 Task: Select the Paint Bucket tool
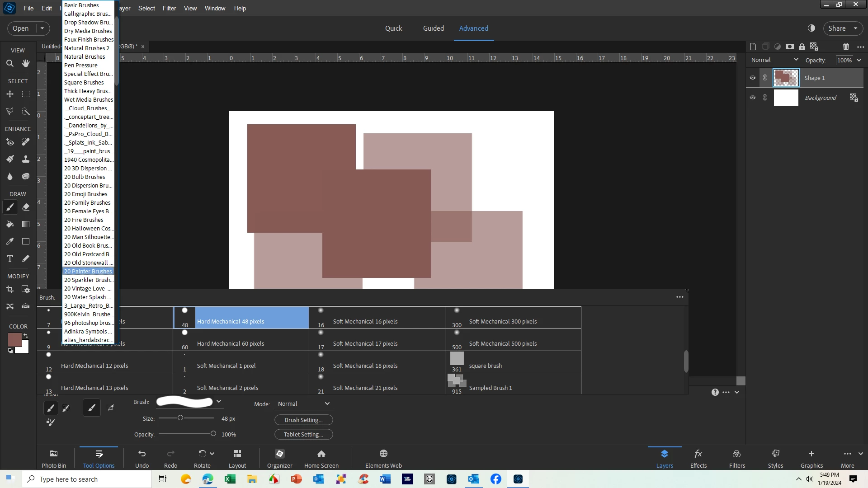tap(9, 225)
